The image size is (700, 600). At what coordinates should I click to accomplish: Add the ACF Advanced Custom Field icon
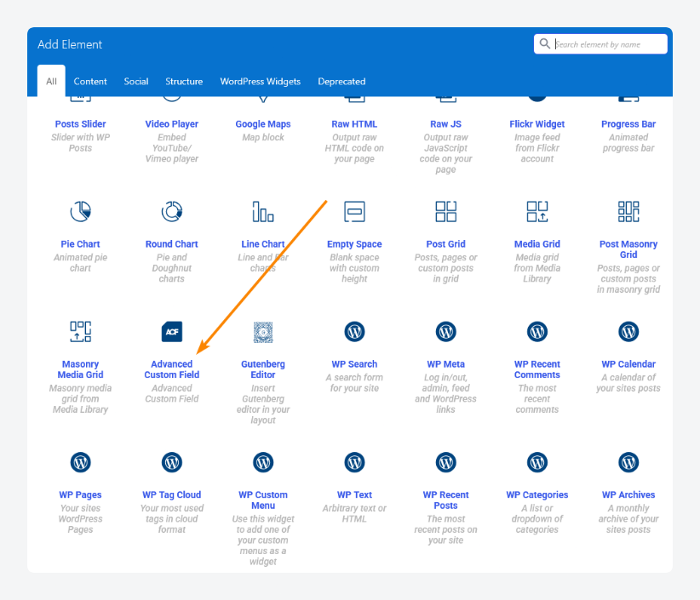click(x=172, y=331)
